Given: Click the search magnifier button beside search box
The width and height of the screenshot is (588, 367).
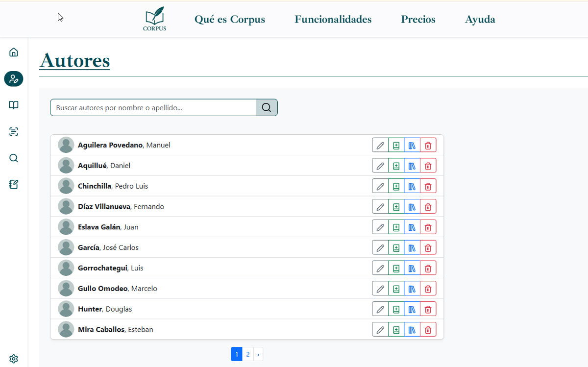Looking at the screenshot, I should click(267, 108).
